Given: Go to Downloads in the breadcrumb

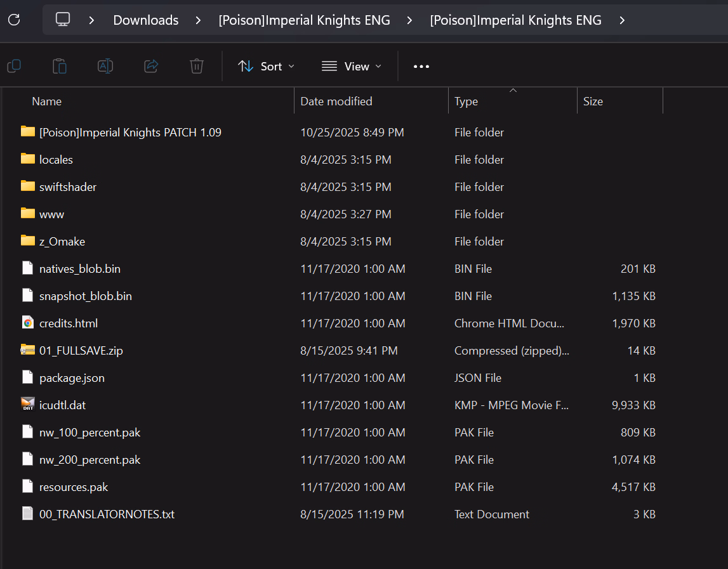Looking at the screenshot, I should (x=146, y=20).
